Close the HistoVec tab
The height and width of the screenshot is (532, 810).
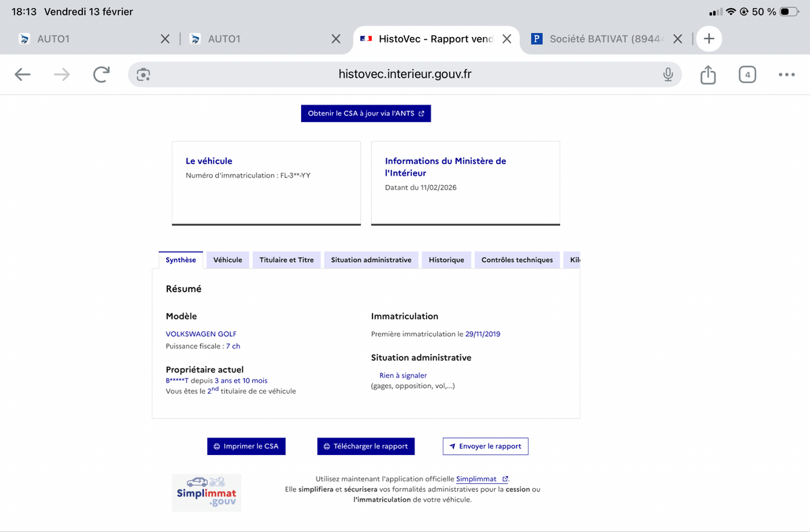pos(507,39)
